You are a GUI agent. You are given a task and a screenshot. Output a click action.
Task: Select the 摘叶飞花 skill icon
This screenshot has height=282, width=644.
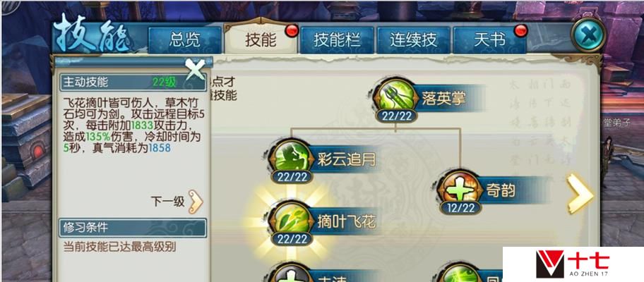(x=292, y=220)
